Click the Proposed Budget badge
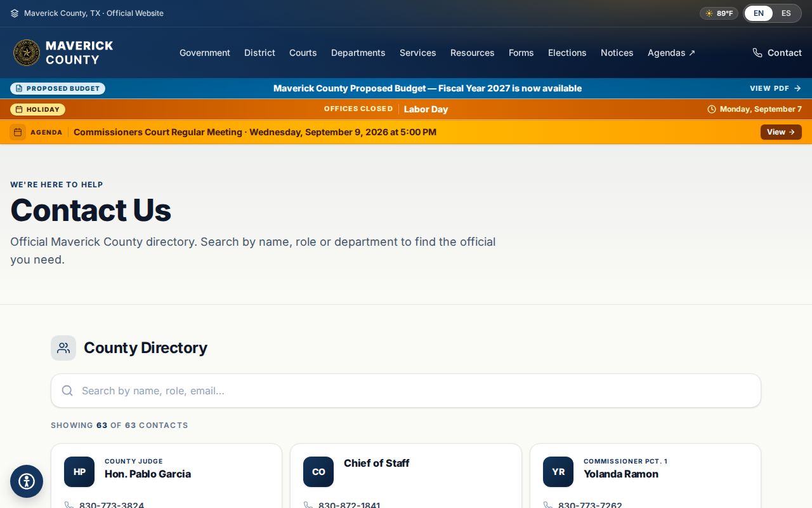 [x=58, y=88]
